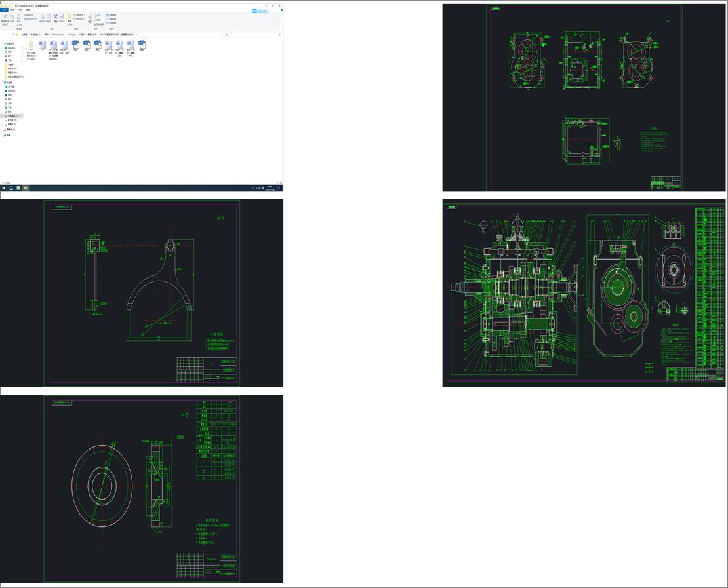Click the Up arrow beside the address bar
Image resolution: width=728 pixels, height=588 pixels.
pyautogui.click(x=14, y=35)
